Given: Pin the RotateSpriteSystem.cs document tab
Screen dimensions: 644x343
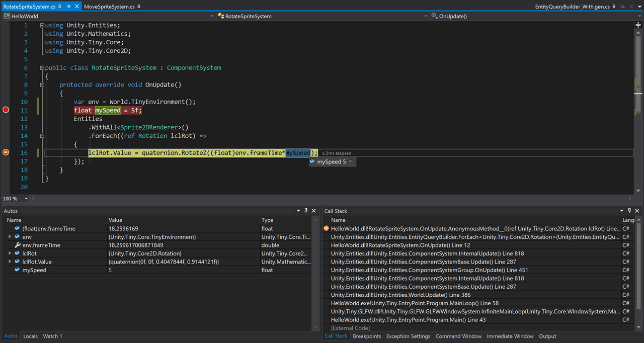Looking at the screenshot, I should tap(67, 6).
